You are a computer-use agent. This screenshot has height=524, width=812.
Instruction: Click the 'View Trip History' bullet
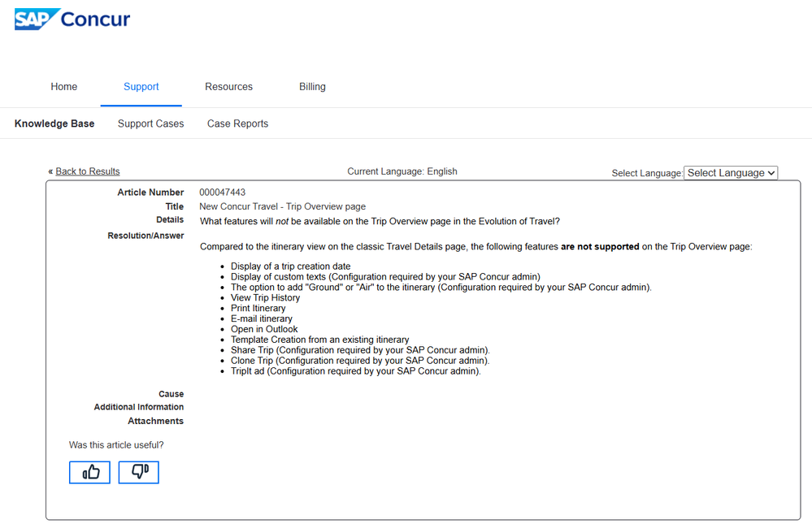(x=265, y=297)
